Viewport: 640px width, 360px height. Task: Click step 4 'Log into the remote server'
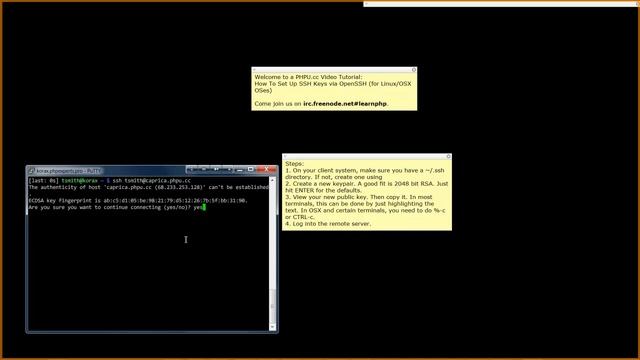[x=328, y=224]
